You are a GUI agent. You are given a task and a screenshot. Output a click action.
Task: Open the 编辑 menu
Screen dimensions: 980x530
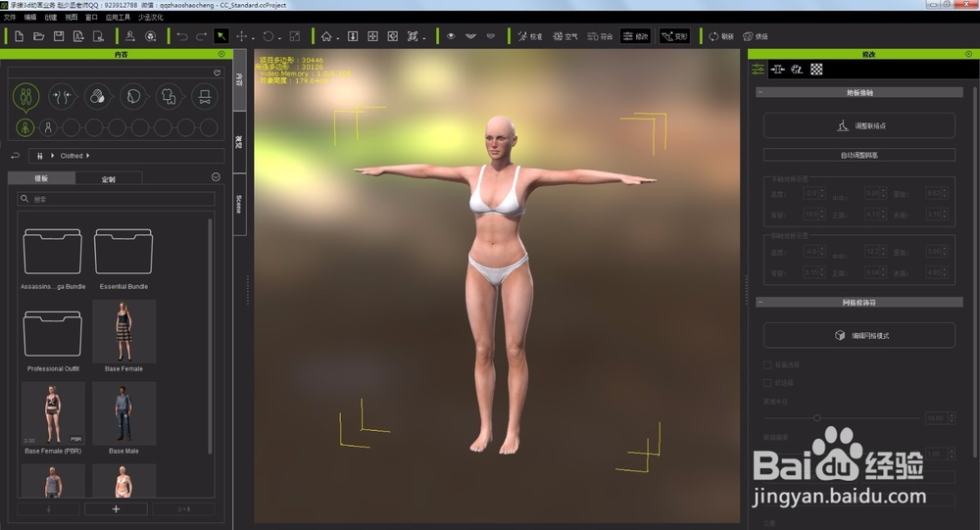(30, 18)
